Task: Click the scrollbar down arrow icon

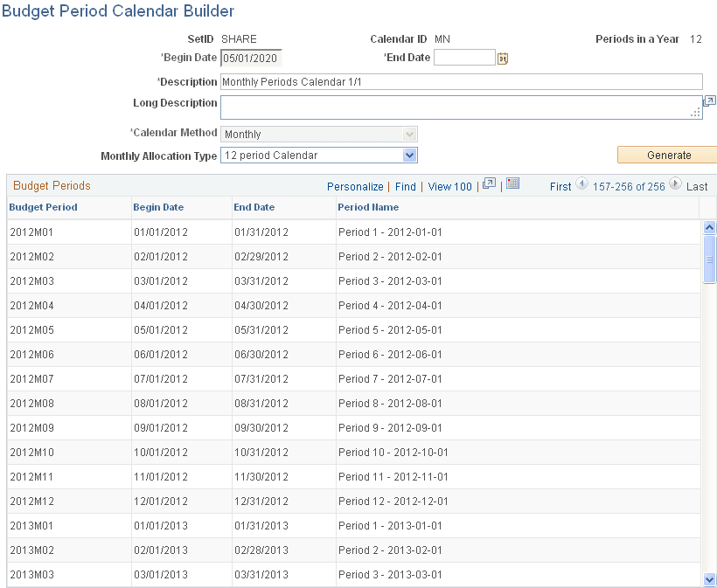Action: pos(708,578)
